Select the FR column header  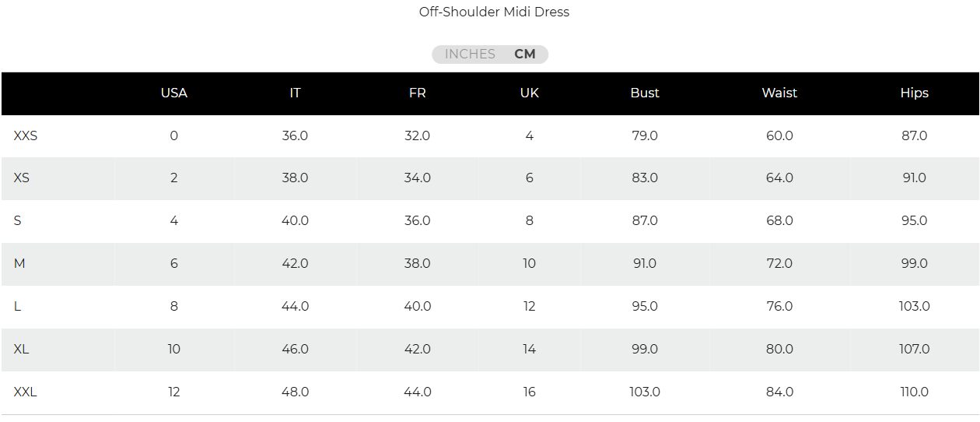pyautogui.click(x=417, y=93)
